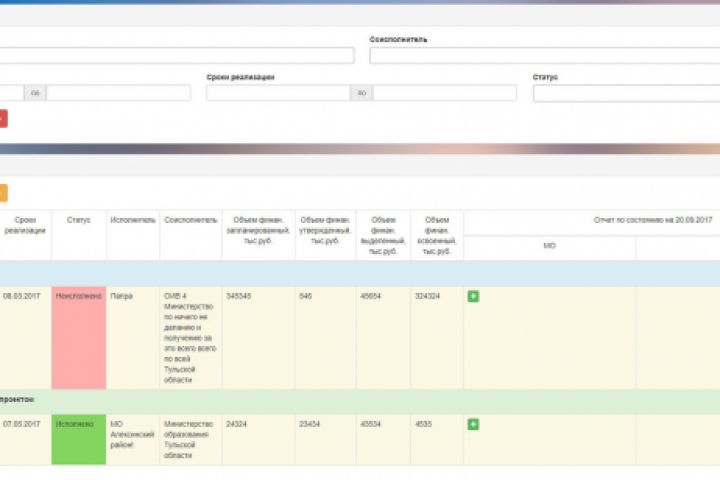Click the Министерство образования Тульской области cell
This screenshot has height=480, width=720.
tap(189, 439)
